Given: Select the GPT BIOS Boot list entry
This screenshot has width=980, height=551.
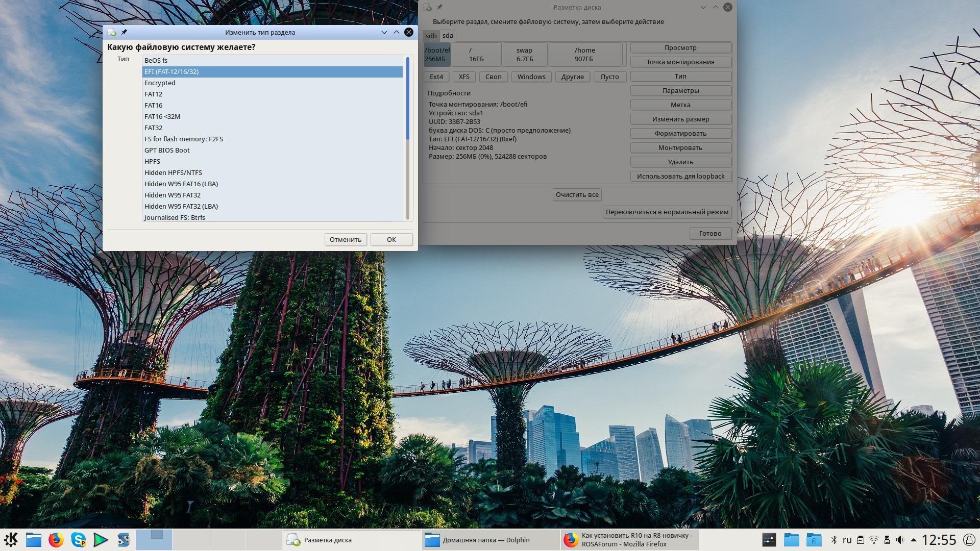Looking at the screenshot, I should click(x=167, y=150).
